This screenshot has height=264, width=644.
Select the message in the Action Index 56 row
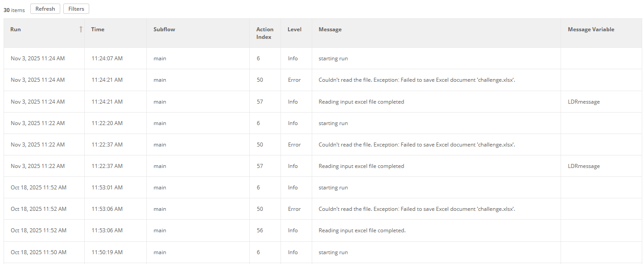tap(362, 230)
